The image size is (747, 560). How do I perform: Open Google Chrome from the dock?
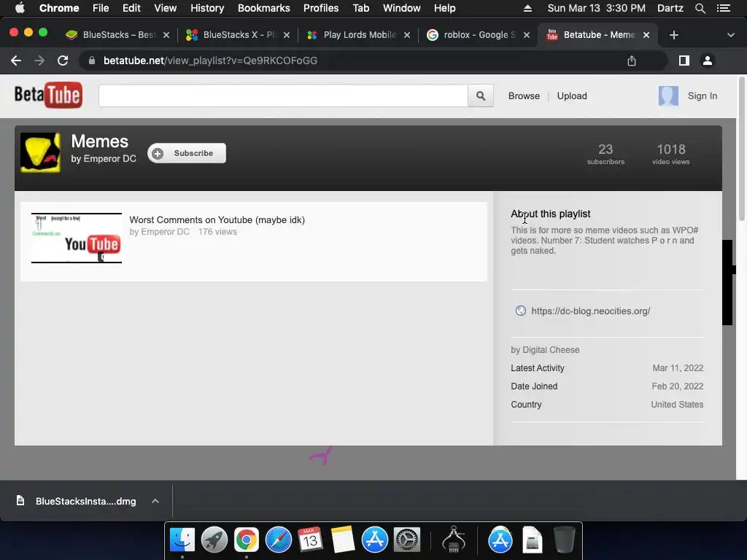point(247,540)
